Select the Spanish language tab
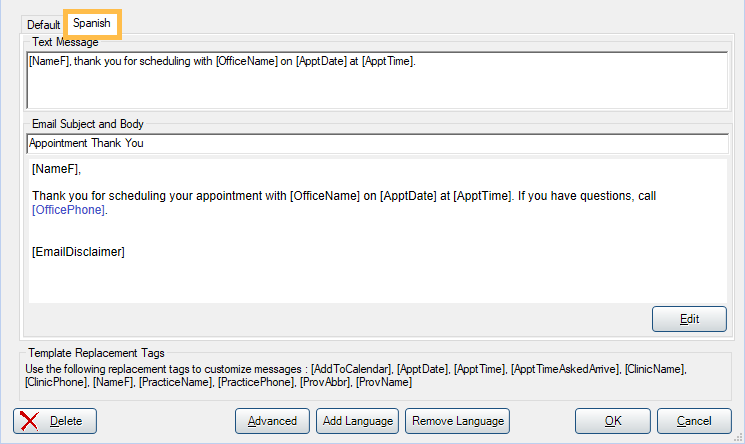The height and width of the screenshot is (444, 745). point(92,23)
